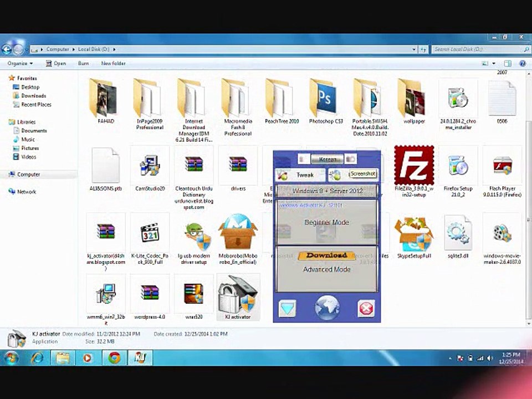Click the volume icon in system tray
The image size is (532, 399).
click(x=490, y=358)
